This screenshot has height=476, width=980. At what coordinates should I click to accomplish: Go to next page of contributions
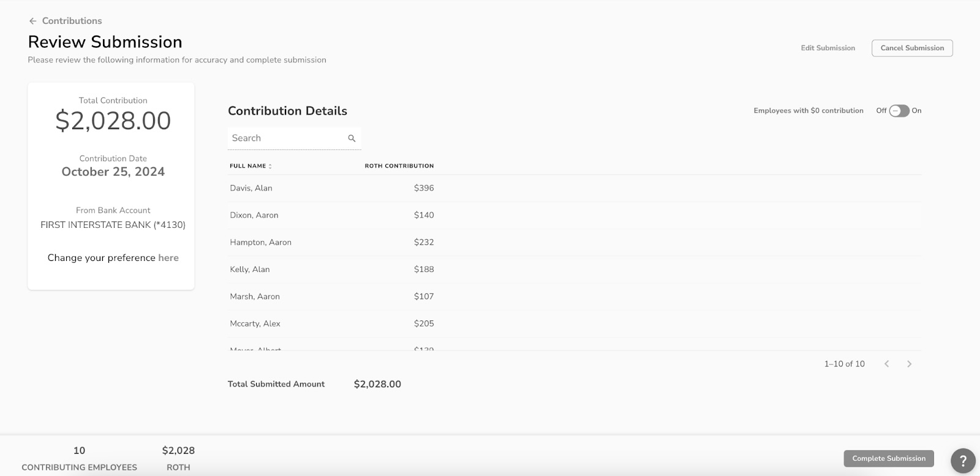[x=909, y=364]
